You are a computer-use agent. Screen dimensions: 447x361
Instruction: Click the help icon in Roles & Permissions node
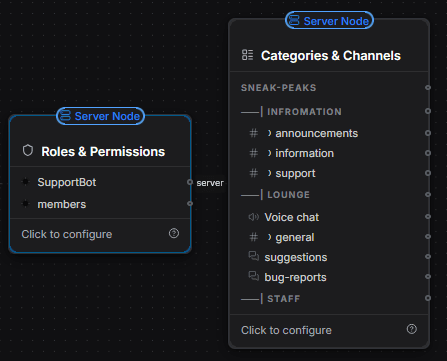click(x=174, y=233)
